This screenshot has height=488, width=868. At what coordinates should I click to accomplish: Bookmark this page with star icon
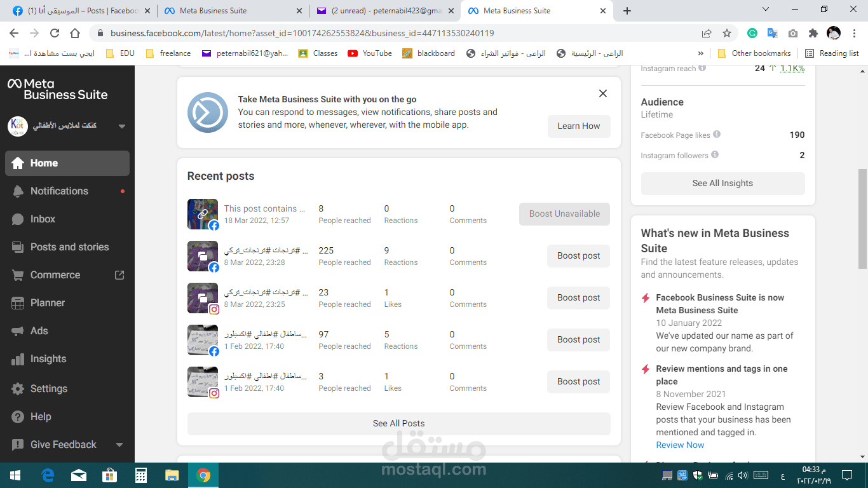tap(727, 33)
